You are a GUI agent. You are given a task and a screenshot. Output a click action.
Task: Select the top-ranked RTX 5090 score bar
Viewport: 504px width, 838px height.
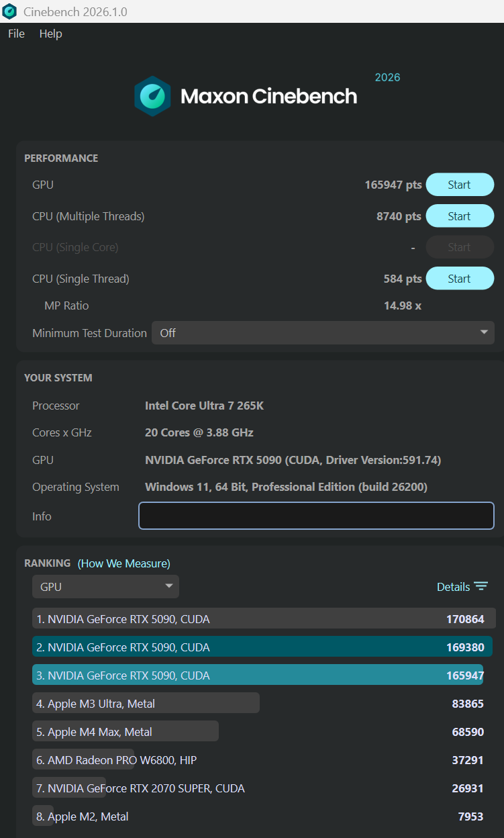pos(264,619)
